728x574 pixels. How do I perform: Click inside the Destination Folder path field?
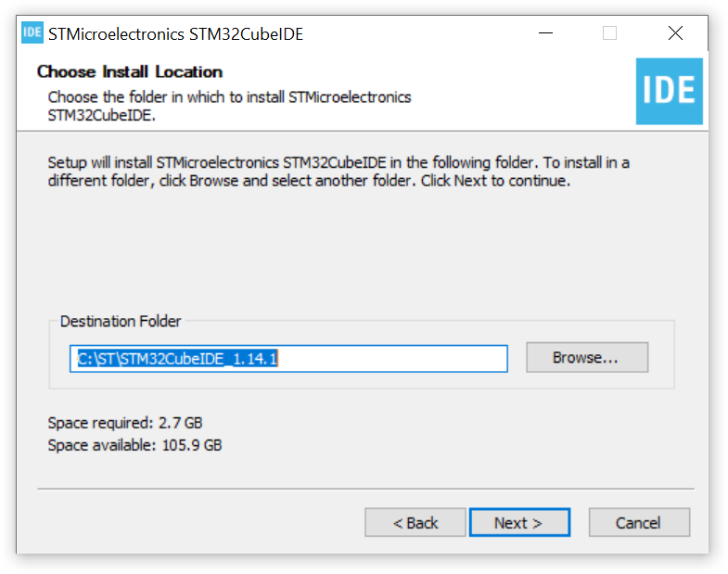(x=288, y=359)
